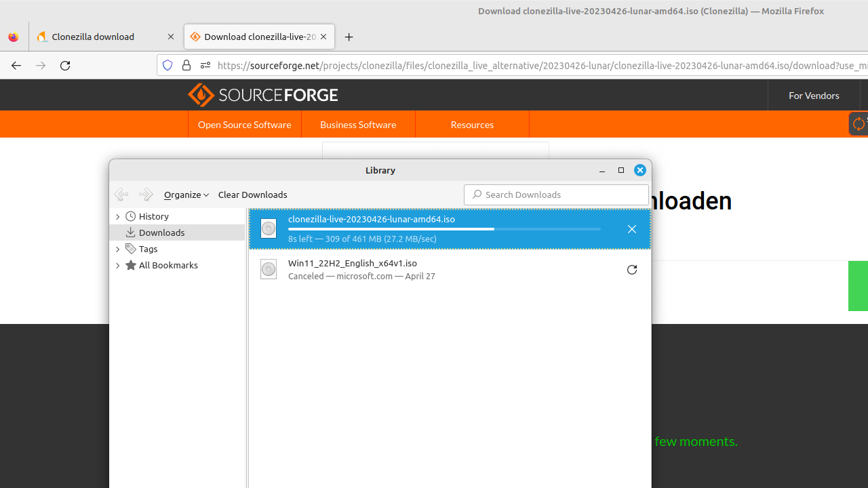This screenshot has width=868, height=488.
Task: Click the clonezilla download progress bar
Action: point(444,229)
